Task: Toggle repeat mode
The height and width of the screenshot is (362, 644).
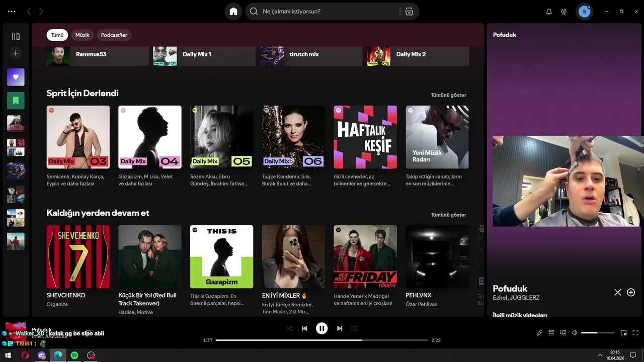Action: [354, 328]
